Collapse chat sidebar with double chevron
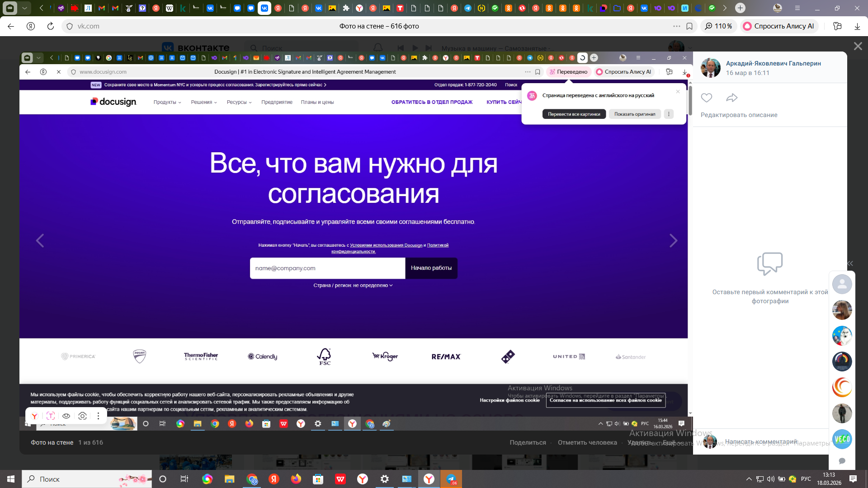This screenshot has width=868, height=488. 850,263
